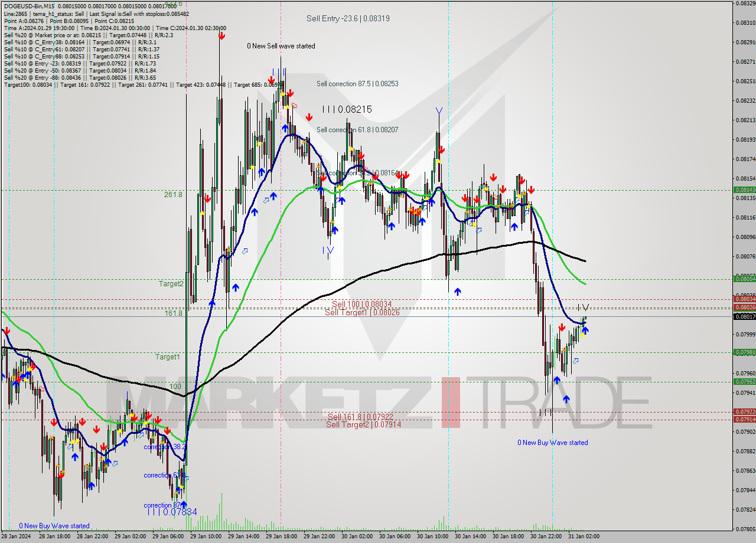
Task: Click the '0 New Sell wave started' annotation
Action: (x=281, y=46)
